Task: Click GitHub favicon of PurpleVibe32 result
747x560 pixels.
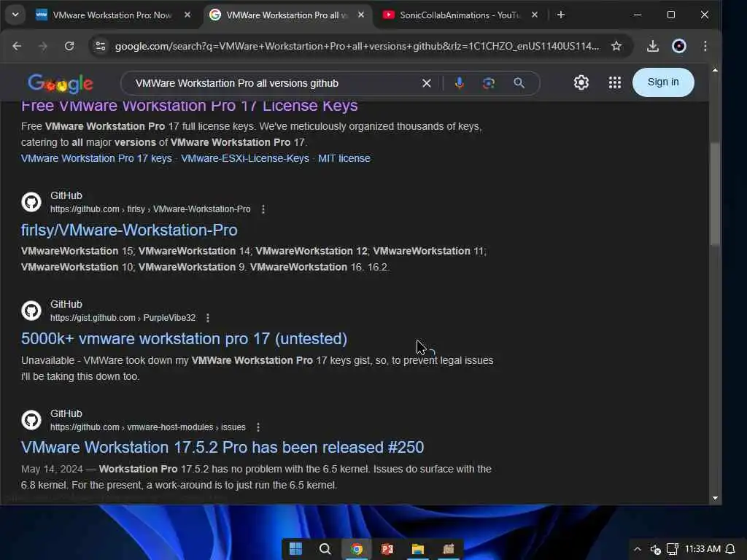Action: (x=31, y=311)
